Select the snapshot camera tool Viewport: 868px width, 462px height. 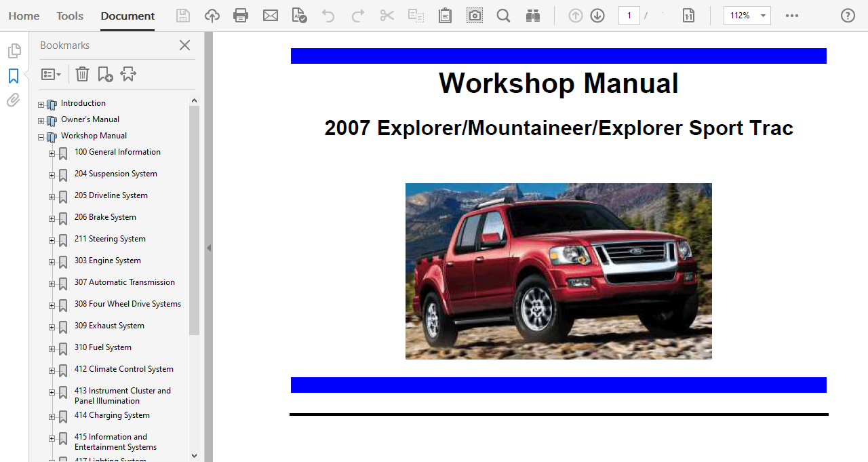click(x=475, y=16)
